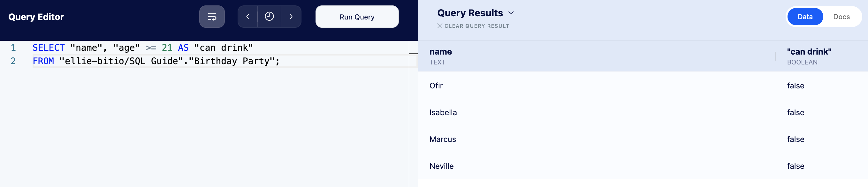Select the Ofir result row
Screen dimensions: 868x187
pos(643,86)
